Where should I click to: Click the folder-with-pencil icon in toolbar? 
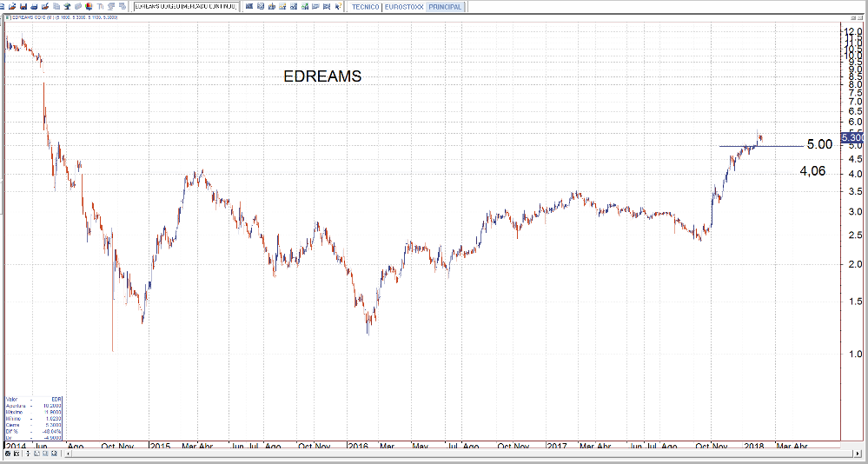point(45,7)
